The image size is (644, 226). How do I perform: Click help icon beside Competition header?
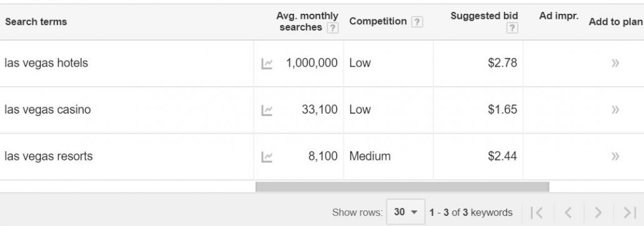coord(417,22)
